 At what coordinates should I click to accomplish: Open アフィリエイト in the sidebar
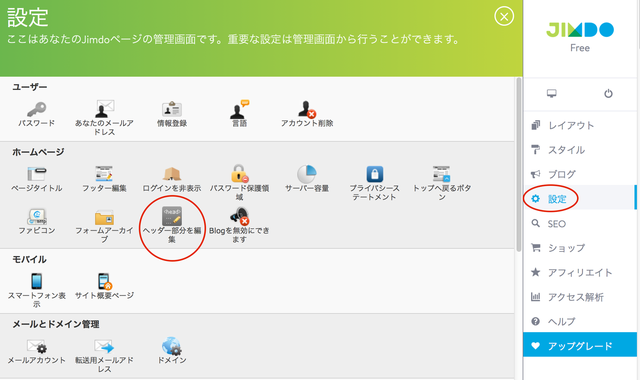(x=580, y=272)
